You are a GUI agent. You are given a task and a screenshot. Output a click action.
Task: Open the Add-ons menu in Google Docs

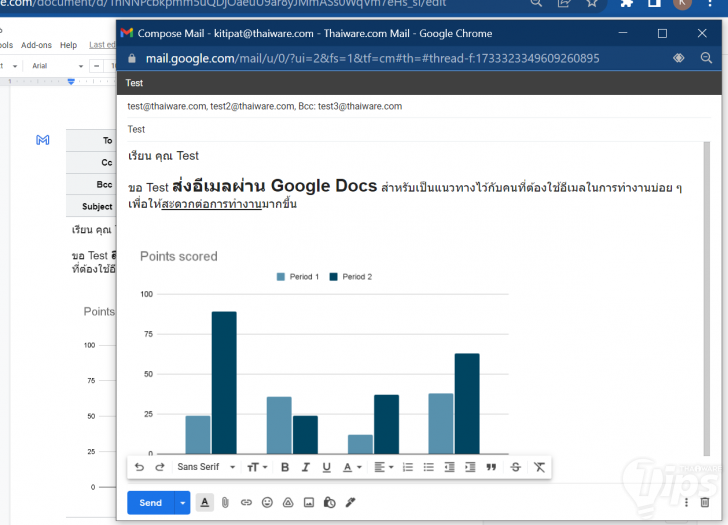(x=36, y=45)
